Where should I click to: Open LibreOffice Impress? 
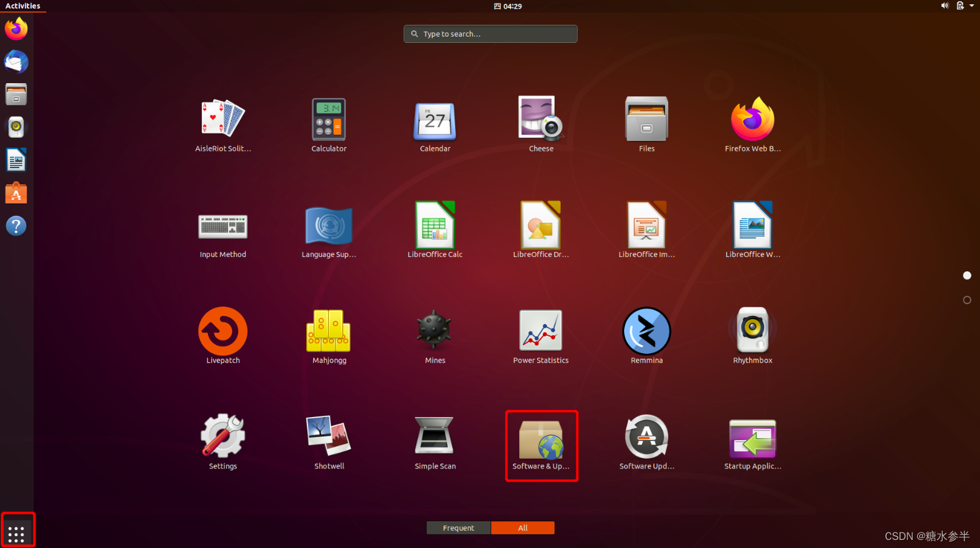647,230
